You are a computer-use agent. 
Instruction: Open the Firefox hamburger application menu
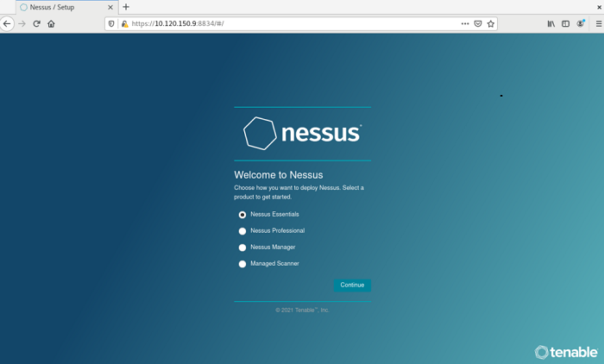coord(598,24)
